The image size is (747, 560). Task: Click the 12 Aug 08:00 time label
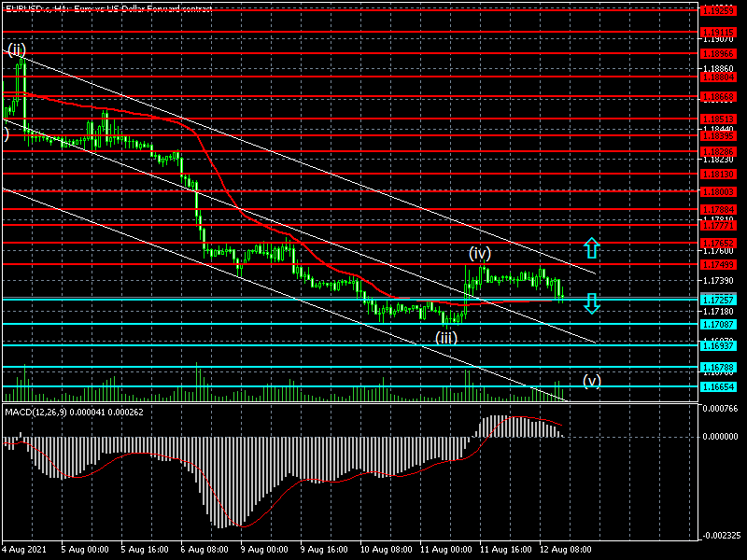tap(567, 550)
